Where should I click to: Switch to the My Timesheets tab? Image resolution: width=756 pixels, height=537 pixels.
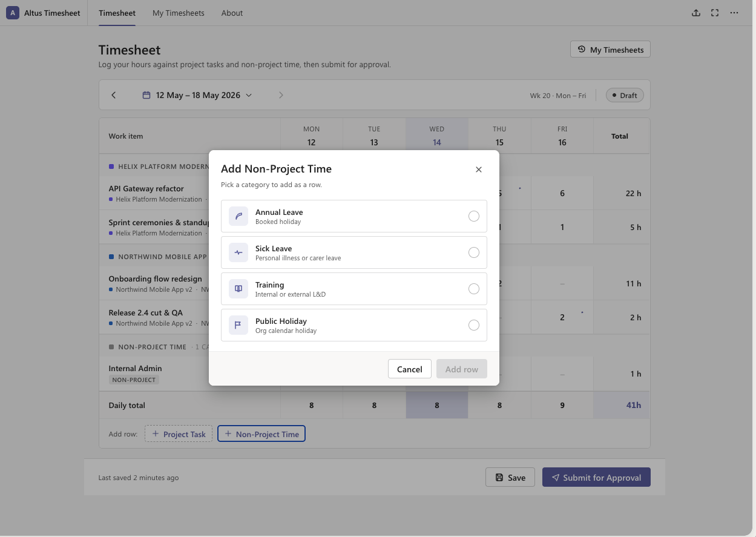(179, 13)
